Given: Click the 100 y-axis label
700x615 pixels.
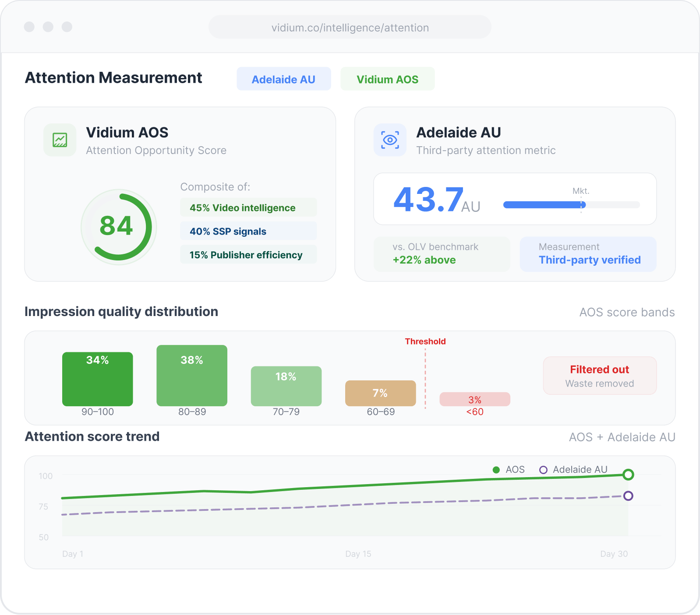Looking at the screenshot, I should click(x=46, y=476).
